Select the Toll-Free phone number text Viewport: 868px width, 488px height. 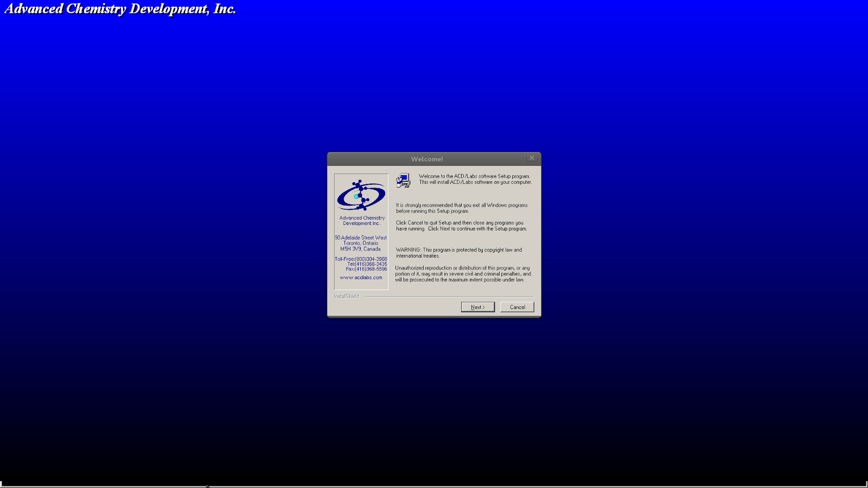point(361,259)
